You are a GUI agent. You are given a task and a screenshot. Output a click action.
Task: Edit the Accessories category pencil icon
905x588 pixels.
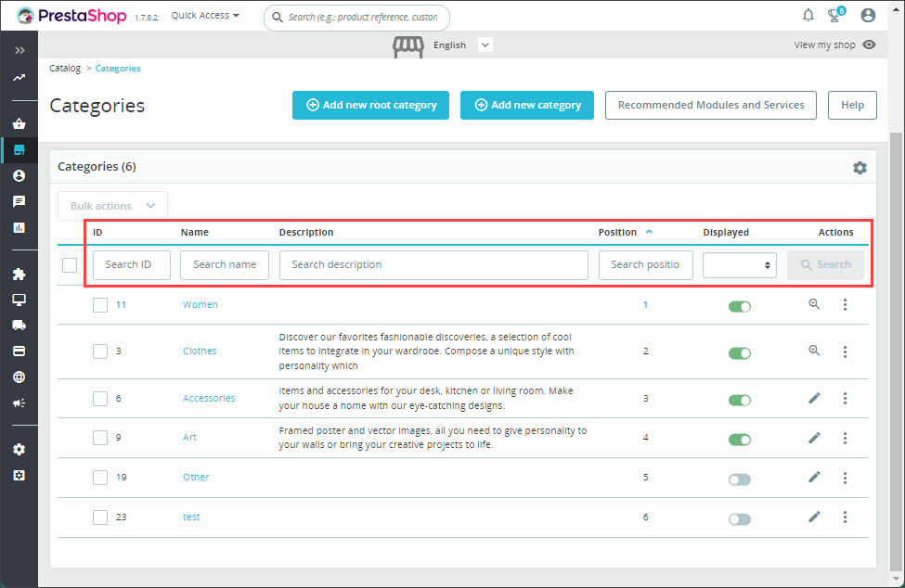[814, 398]
